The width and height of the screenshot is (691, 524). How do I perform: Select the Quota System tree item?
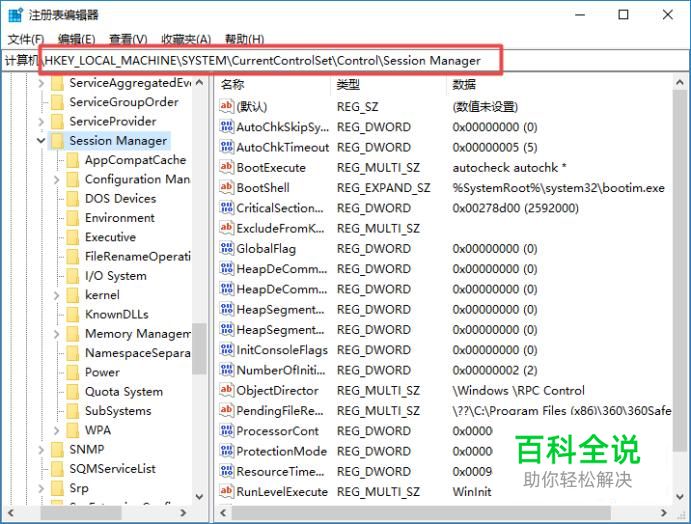tap(124, 391)
